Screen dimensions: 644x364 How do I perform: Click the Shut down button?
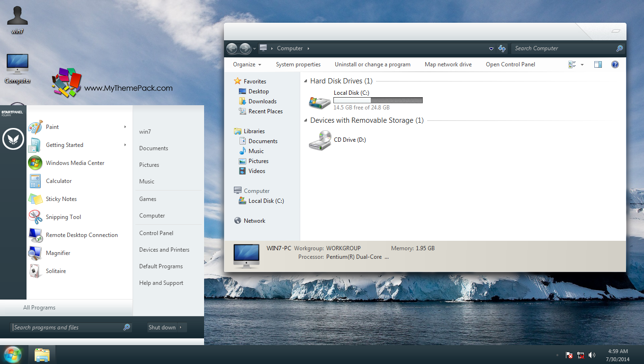[162, 328]
